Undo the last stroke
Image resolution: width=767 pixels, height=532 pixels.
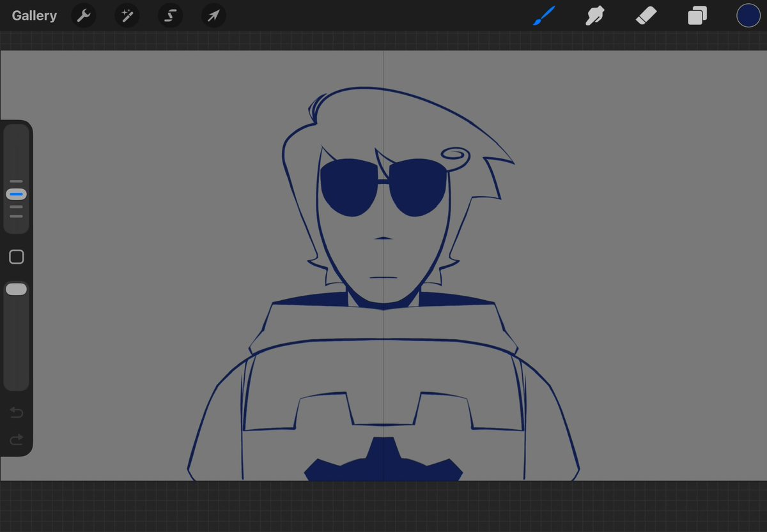(17, 413)
